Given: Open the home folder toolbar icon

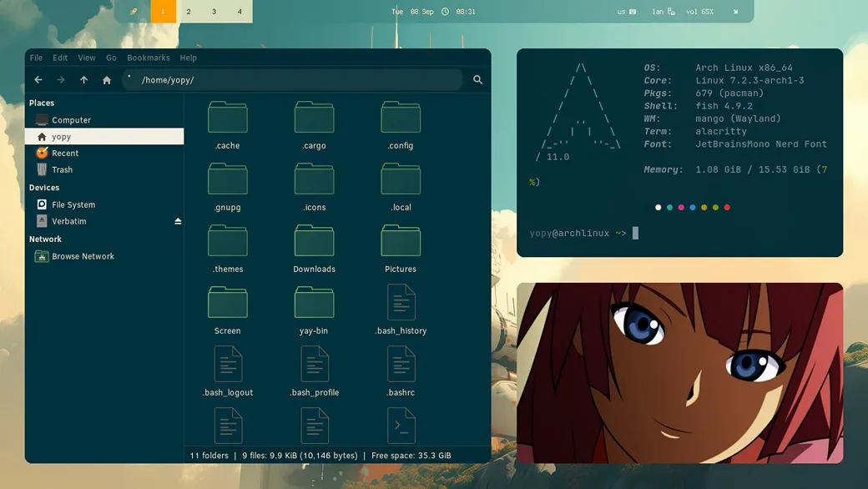Looking at the screenshot, I should tap(107, 79).
